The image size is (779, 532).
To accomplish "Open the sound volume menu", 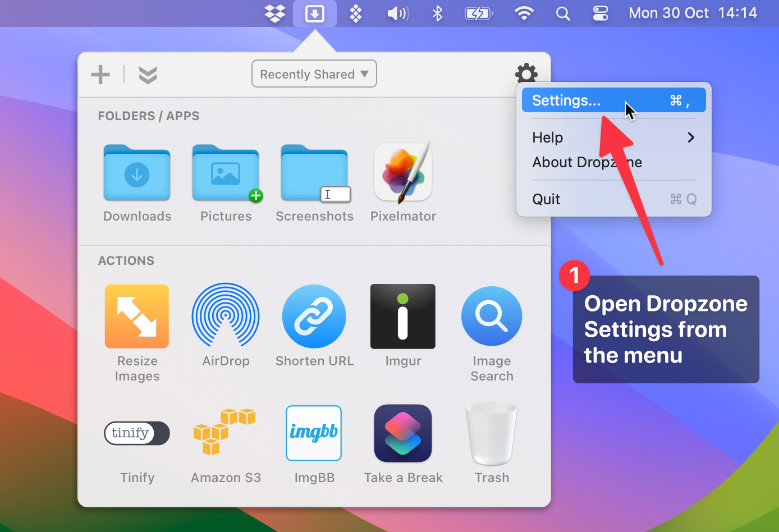I will point(398,13).
